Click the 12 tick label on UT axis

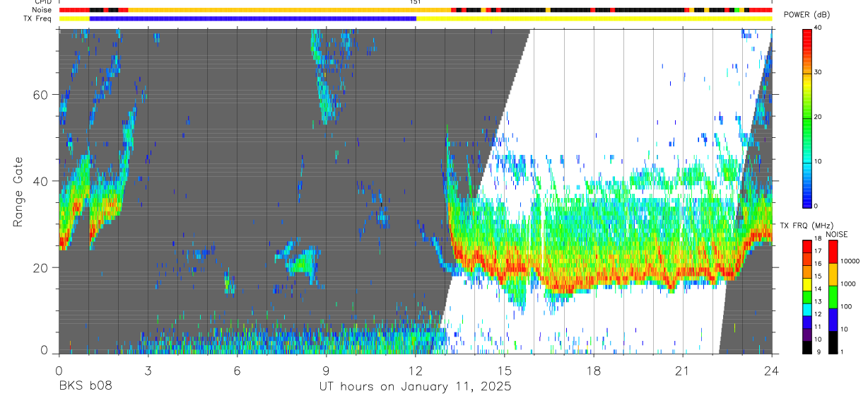click(x=416, y=371)
